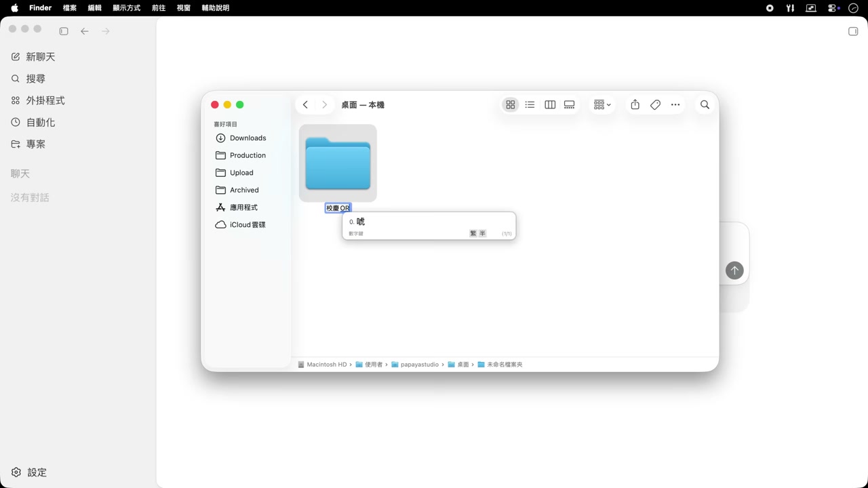The height and width of the screenshot is (488, 868).
Task: Click Macintosh HD in path bar
Action: [x=323, y=365]
